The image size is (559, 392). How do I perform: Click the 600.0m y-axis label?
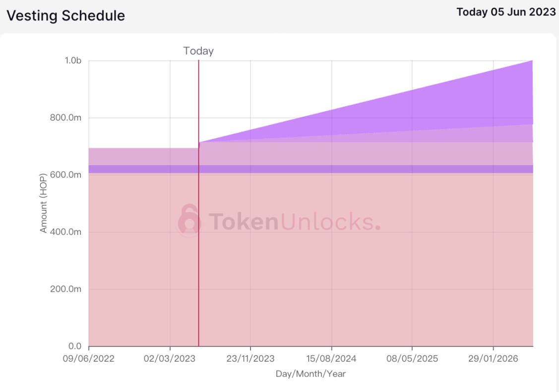(x=65, y=175)
